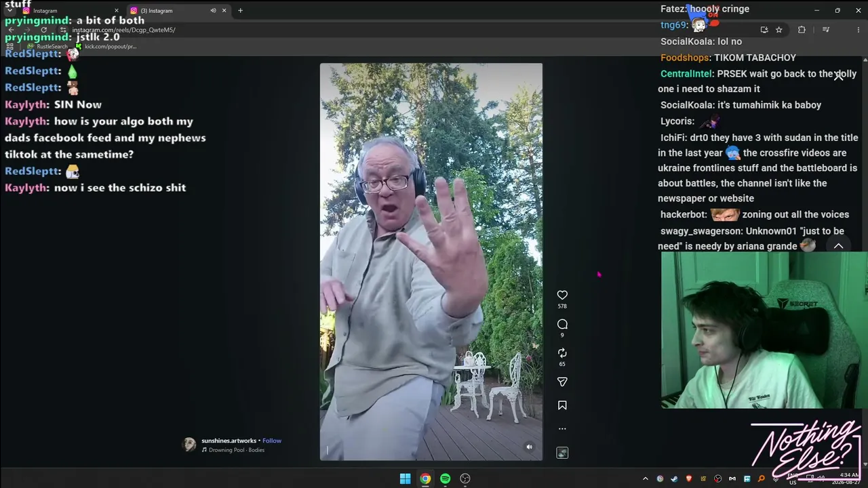Open audio Drowning Pool - Bodies
The height and width of the screenshot is (488, 868).
click(x=236, y=450)
